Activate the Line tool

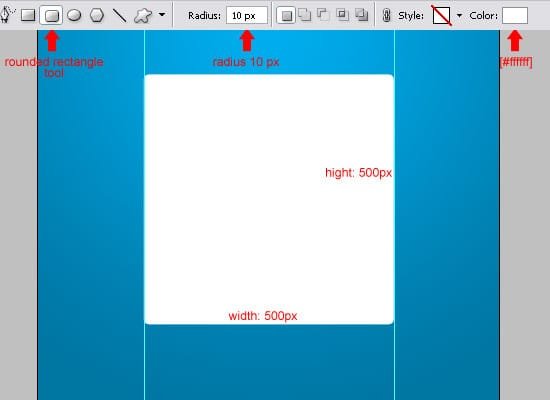pyautogui.click(x=119, y=15)
